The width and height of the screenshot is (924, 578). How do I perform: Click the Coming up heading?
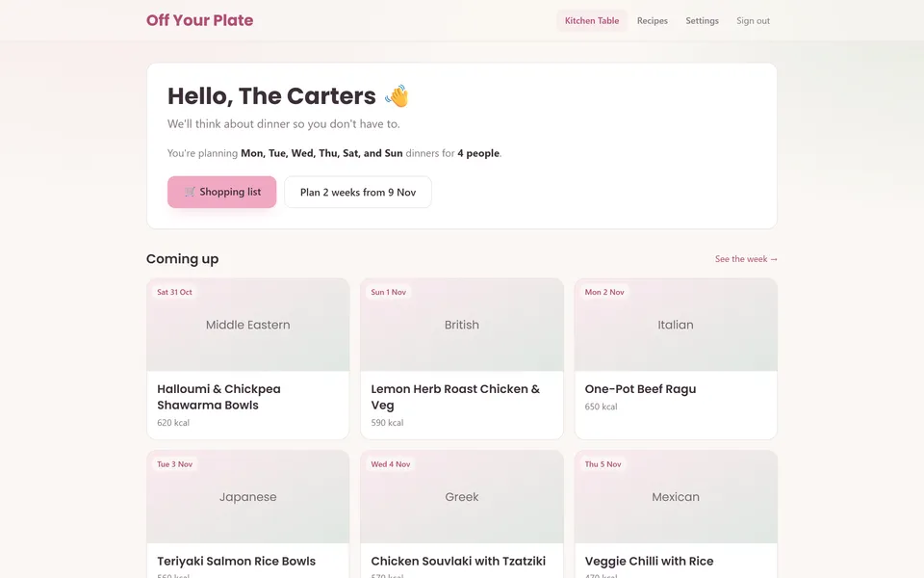click(x=182, y=259)
